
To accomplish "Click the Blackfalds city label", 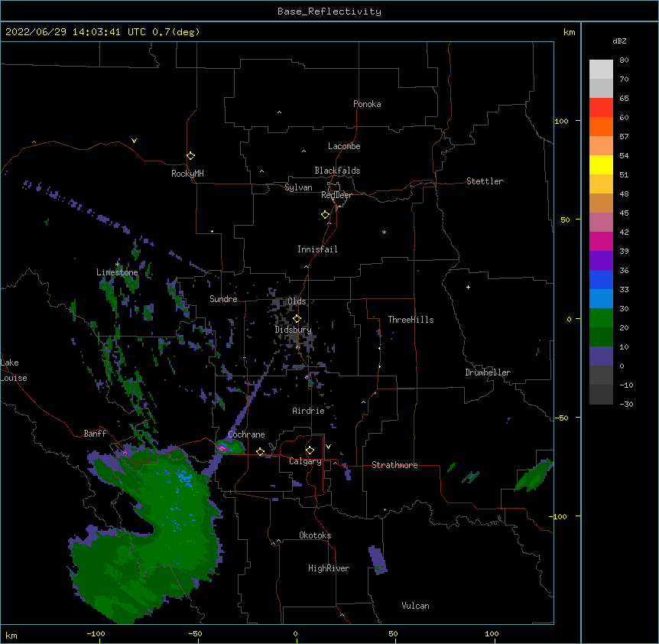I will click(x=337, y=171).
